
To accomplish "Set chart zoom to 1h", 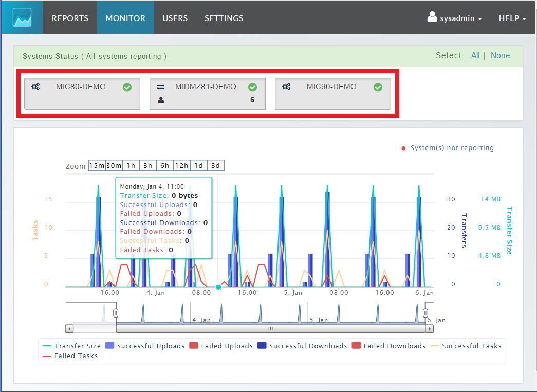I will point(131,165).
